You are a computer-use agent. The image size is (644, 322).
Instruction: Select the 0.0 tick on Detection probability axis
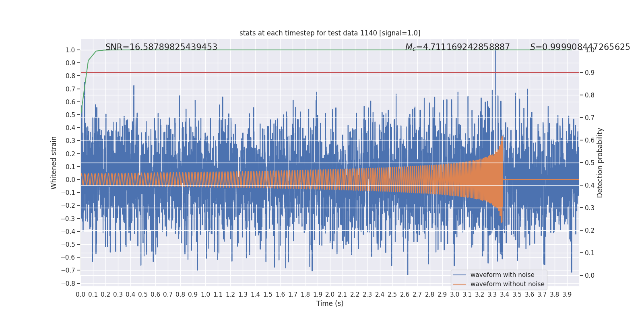tap(590, 276)
